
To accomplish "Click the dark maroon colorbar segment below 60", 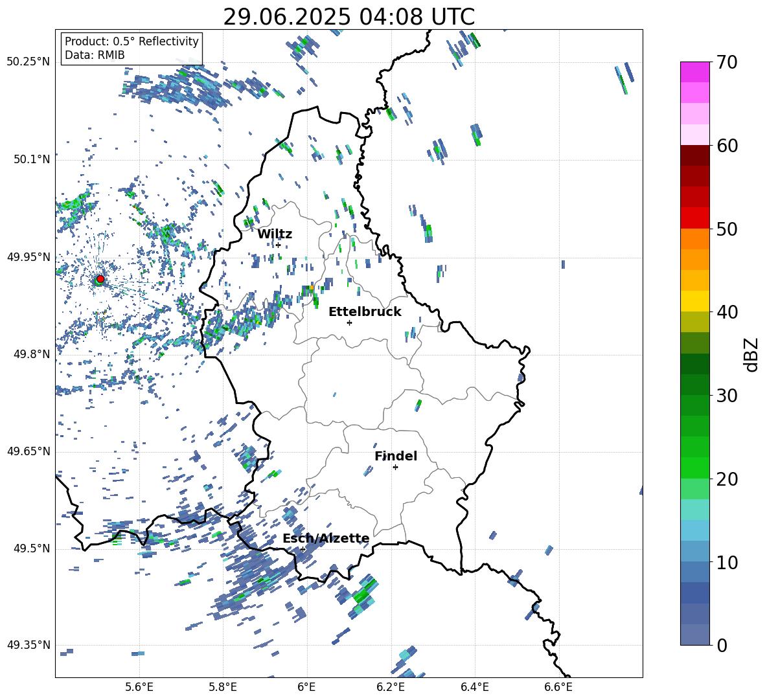I will click(x=694, y=155).
